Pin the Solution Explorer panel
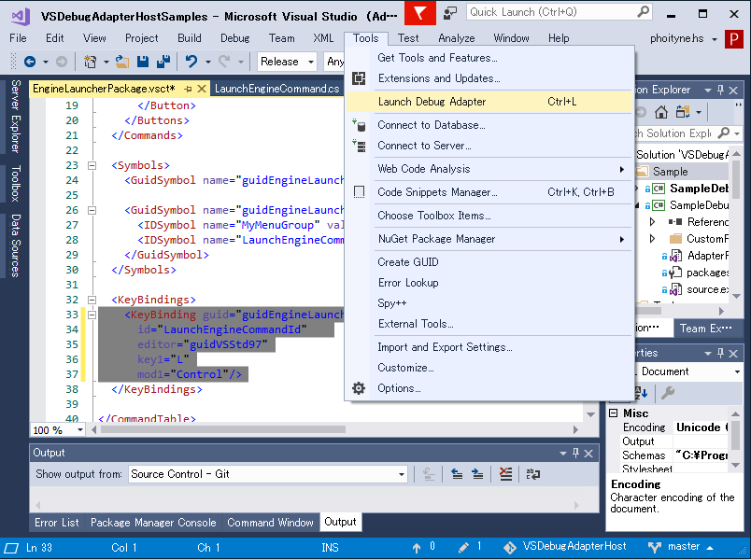Viewport: 751px width, 560px height. pyautogui.click(x=720, y=90)
